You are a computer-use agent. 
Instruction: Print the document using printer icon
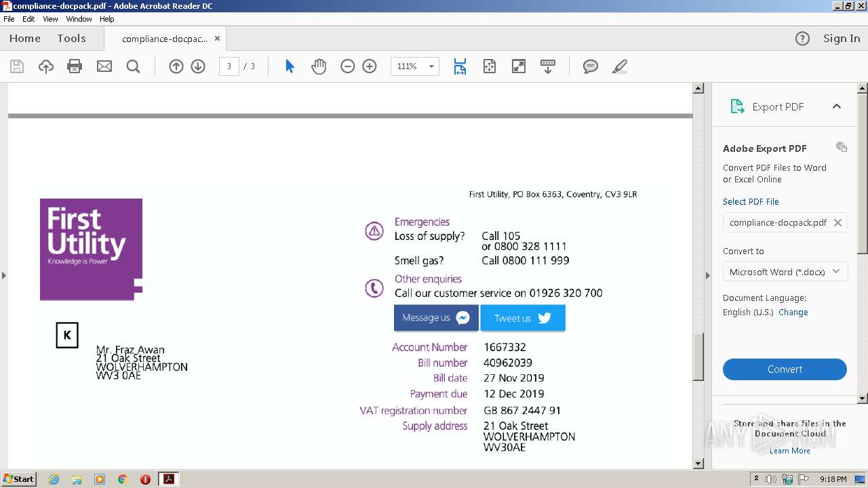pos(75,66)
